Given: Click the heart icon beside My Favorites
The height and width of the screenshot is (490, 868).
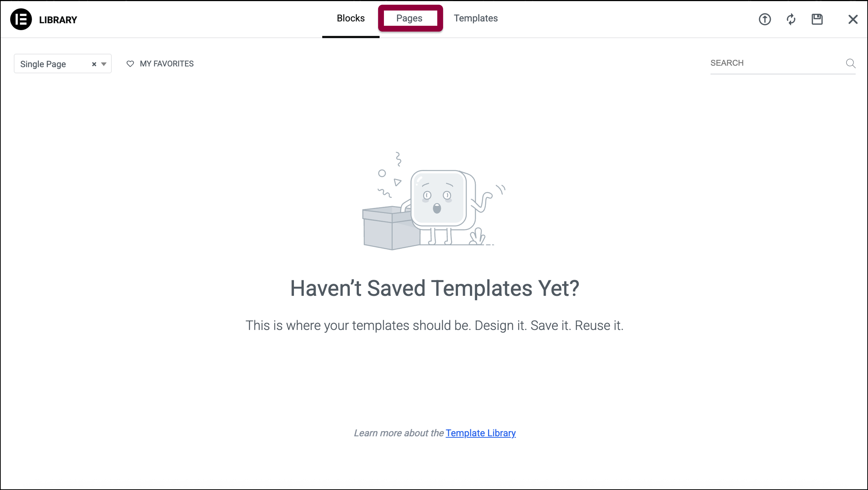Looking at the screenshot, I should click(130, 64).
